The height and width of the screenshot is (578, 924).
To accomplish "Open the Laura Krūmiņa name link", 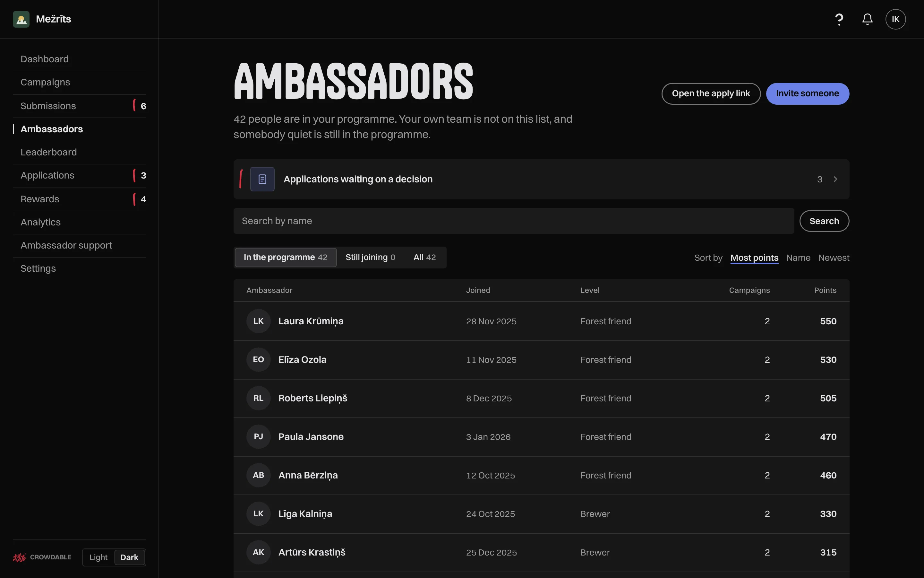I will 311,321.
